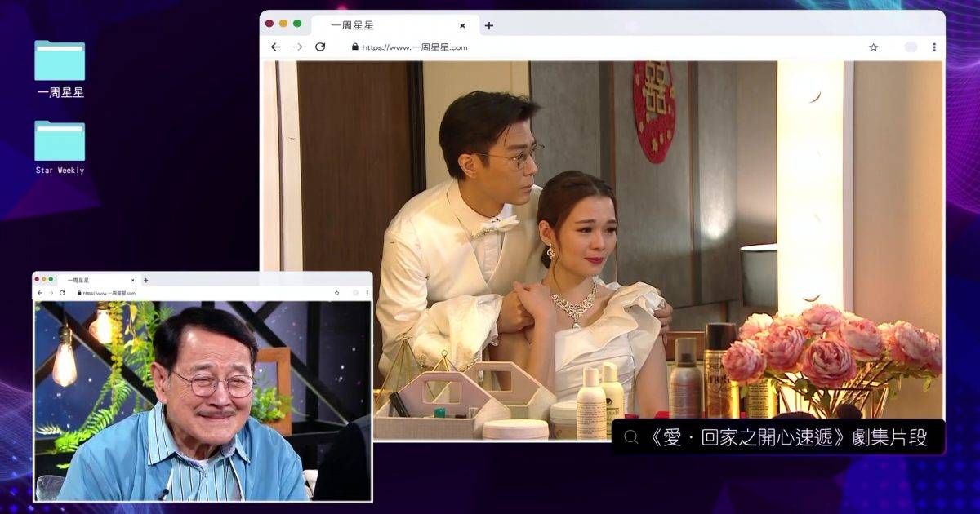Bookmark page with star in large browser
Screen dimensions: 980x514
[x=873, y=47]
